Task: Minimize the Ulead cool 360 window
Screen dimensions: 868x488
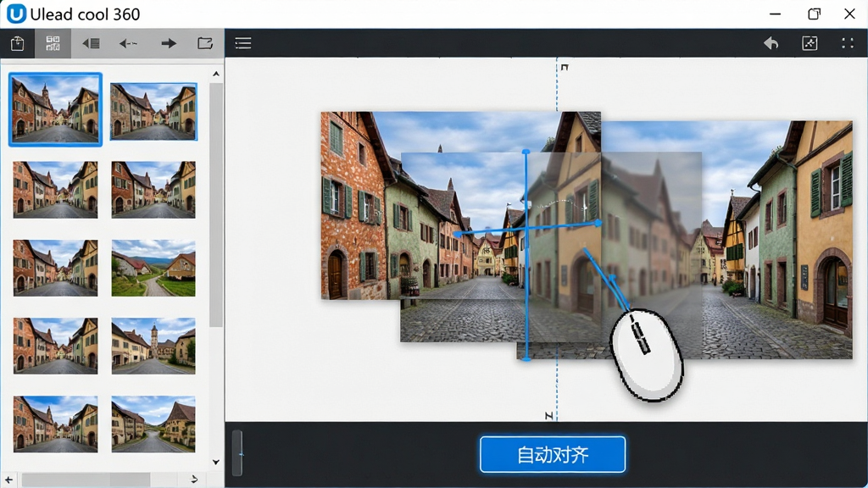Action: 775,14
